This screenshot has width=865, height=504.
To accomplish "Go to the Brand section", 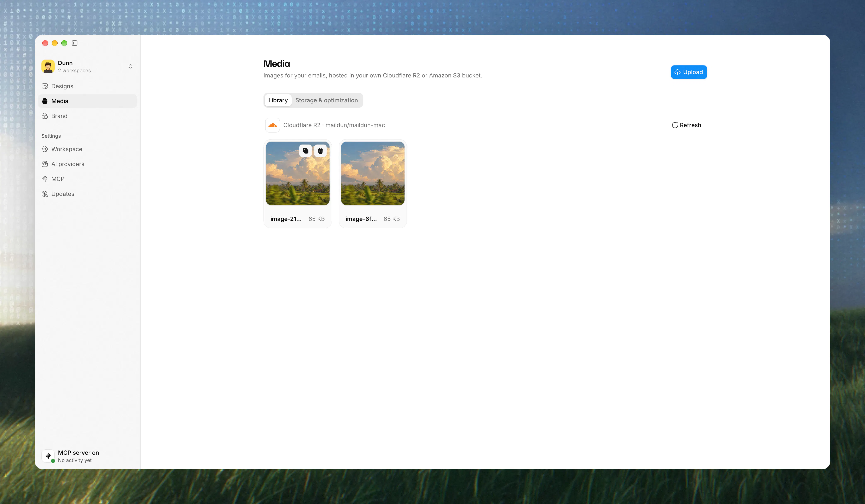I will click(88, 116).
